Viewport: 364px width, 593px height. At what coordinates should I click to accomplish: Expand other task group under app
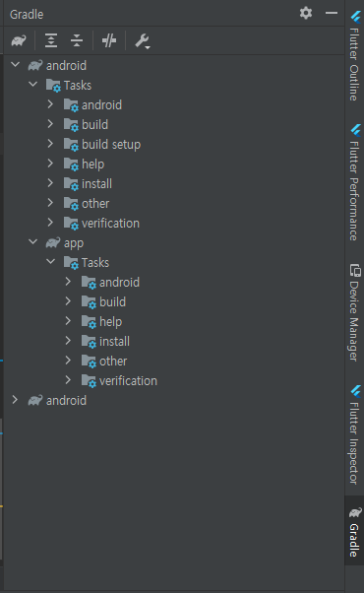(x=68, y=361)
